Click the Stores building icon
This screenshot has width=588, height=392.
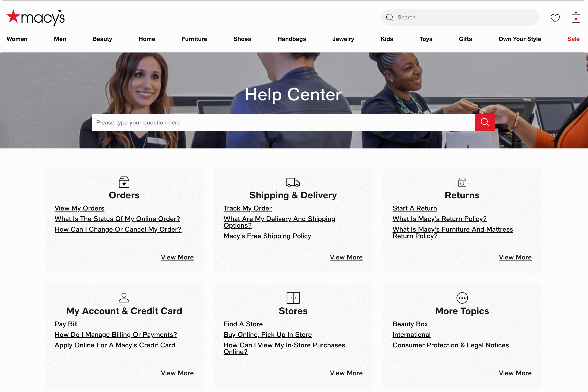point(293,298)
